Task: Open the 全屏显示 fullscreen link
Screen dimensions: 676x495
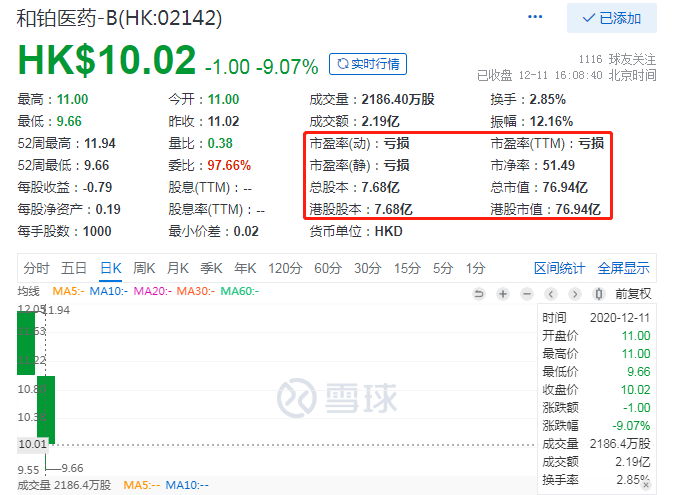Action: pos(623,268)
